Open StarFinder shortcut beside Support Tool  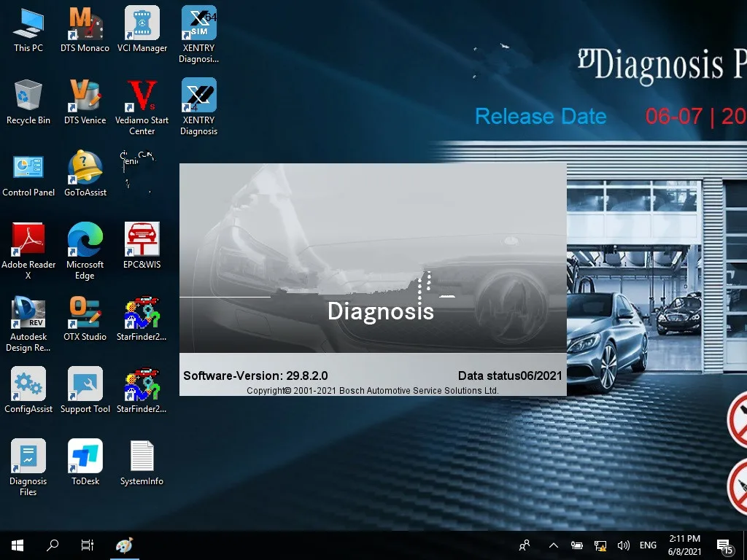(x=142, y=391)
